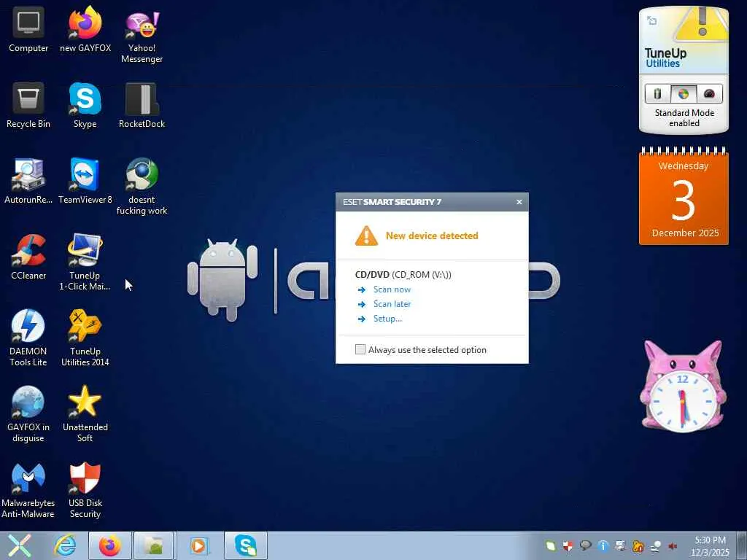
Task: Enable TuneUp Turbo Mode speedometer button
Action: pyautogui.click(x=709, y=94)
